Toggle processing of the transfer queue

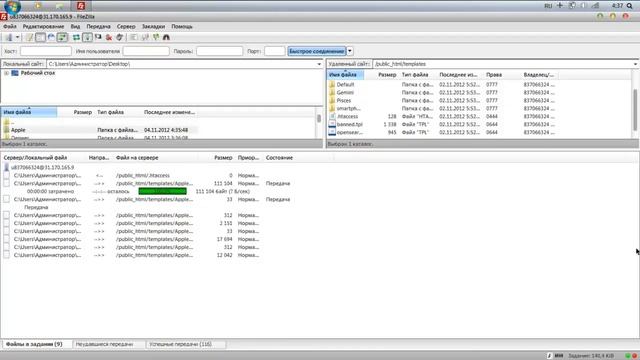tap(87, 37)
